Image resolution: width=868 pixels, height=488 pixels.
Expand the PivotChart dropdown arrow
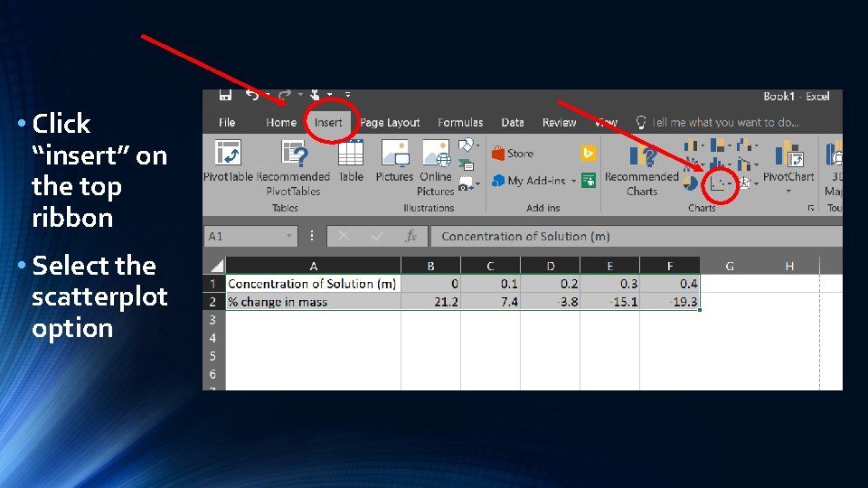(788, 191)
